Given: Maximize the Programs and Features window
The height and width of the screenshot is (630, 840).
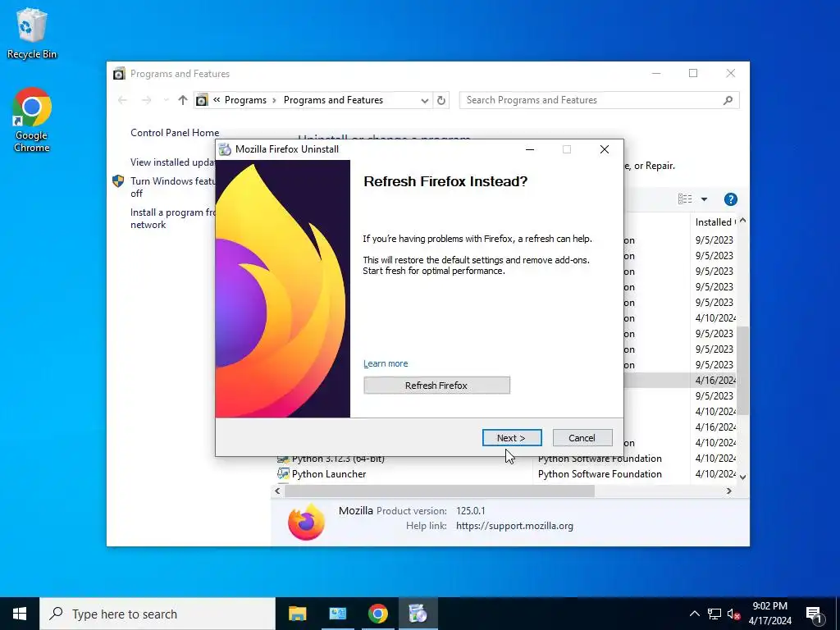Looking at the screenshot, I should (693, 73).
